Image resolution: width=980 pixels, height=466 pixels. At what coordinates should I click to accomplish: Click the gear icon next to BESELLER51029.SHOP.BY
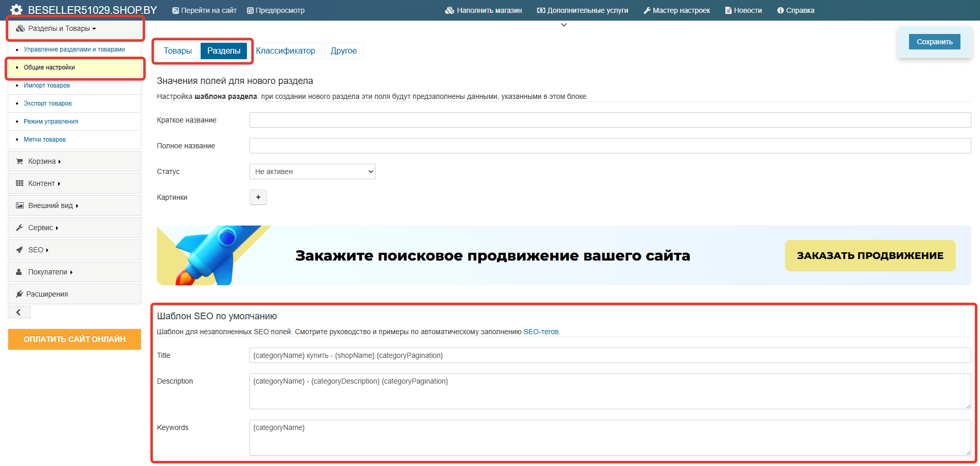[x=15, y=9]
